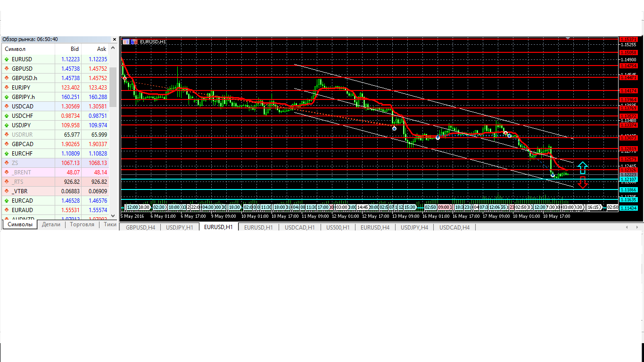Click market watch scrollbar down arrow
This screenshot has width=644, height=362.
tap(113, 216)
